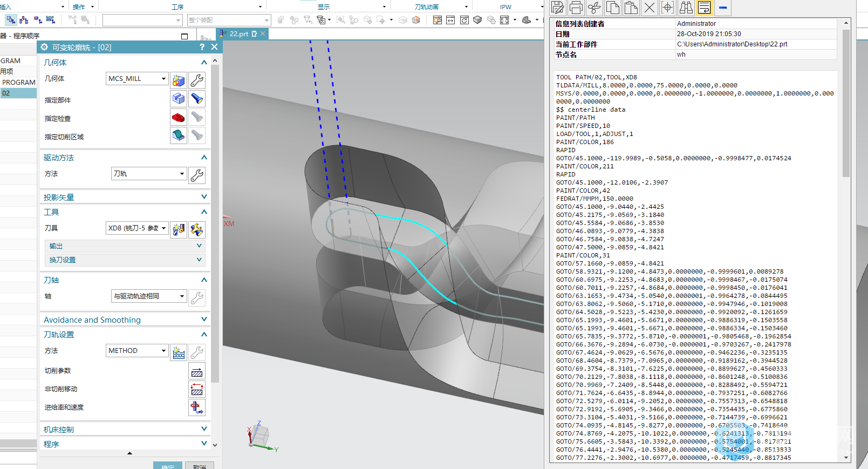Click the help question mark in dialog title

pyautogui.click(x=202, y=47)
